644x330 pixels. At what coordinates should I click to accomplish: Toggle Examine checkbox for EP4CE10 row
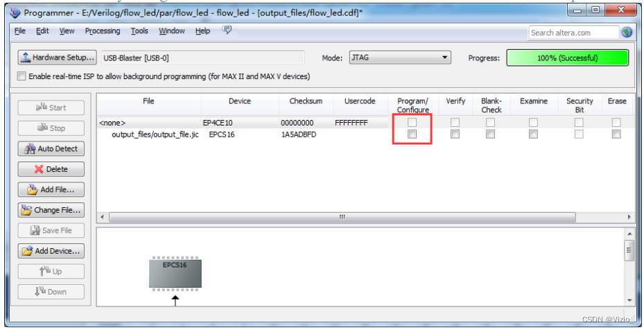[533, 122]
